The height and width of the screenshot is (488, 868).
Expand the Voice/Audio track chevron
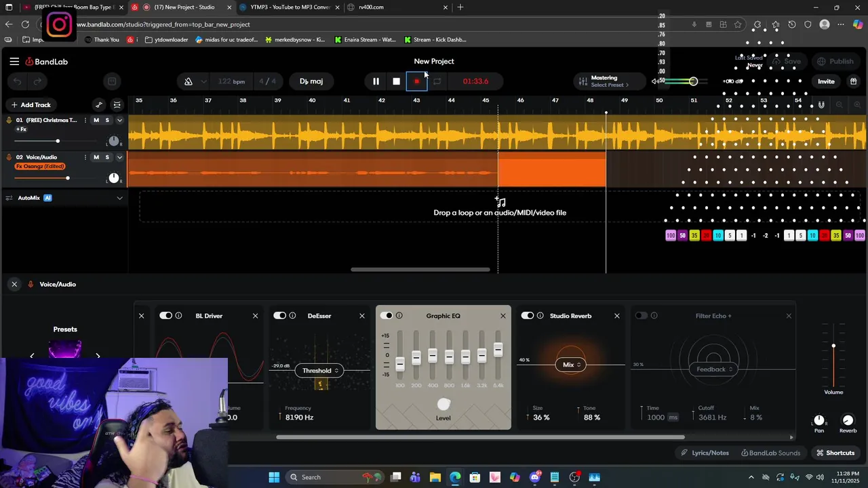(x=120, y=157)
